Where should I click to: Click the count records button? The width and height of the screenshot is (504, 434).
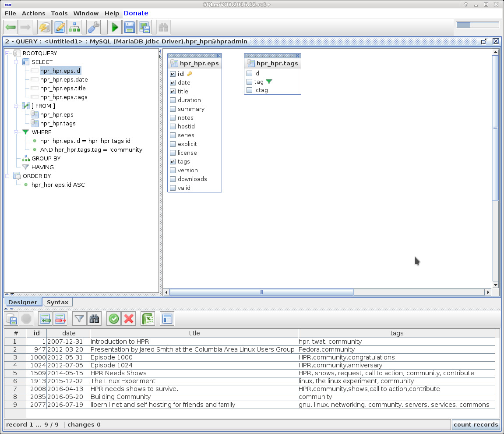click(476, 424)
